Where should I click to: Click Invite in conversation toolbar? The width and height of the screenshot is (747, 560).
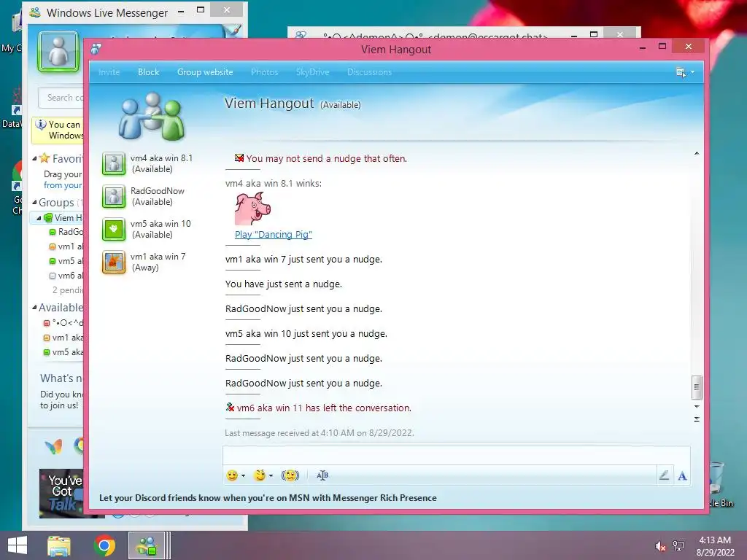[x=109, y=72]
